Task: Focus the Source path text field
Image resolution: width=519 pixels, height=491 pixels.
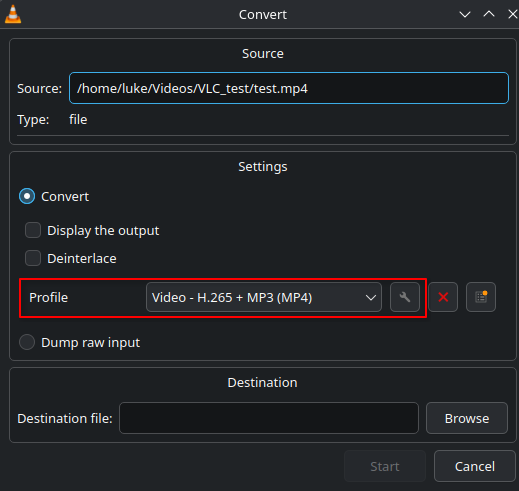Action: click(289, 88)
